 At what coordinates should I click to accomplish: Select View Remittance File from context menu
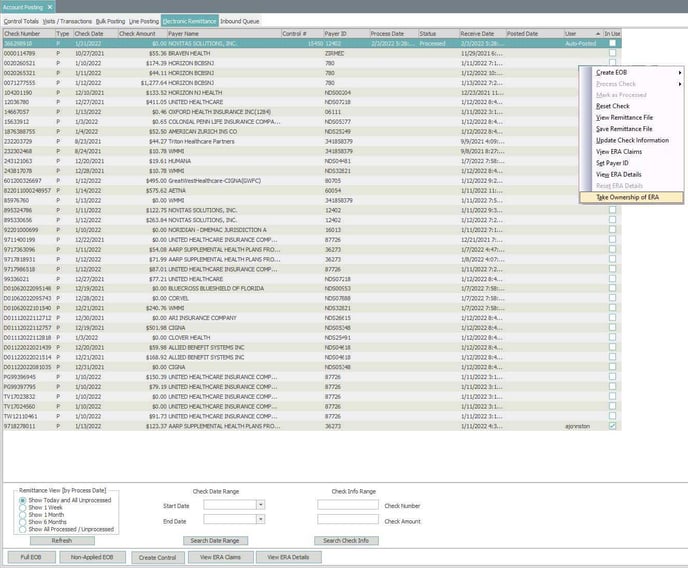click(x=624, y=117)
